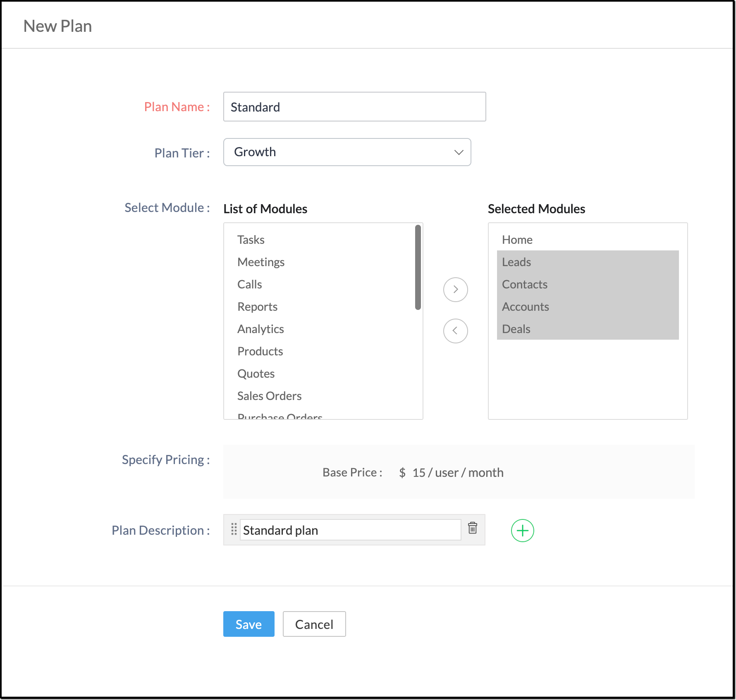Save the new plan

tap(249, 624)
